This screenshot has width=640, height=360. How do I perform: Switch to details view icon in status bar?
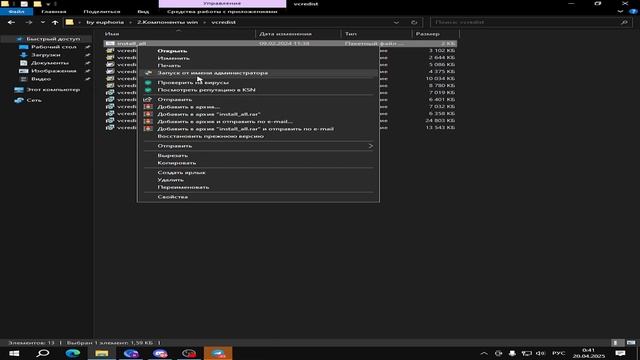coord(618,343)
